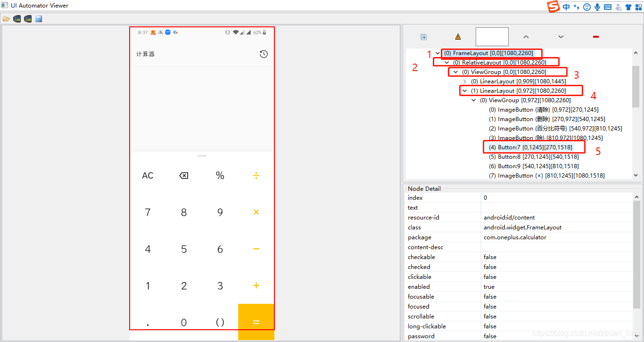644x342 pixels.
Task: Click digit 8 on calculator screenshot
Action: (x=184, y=212)
